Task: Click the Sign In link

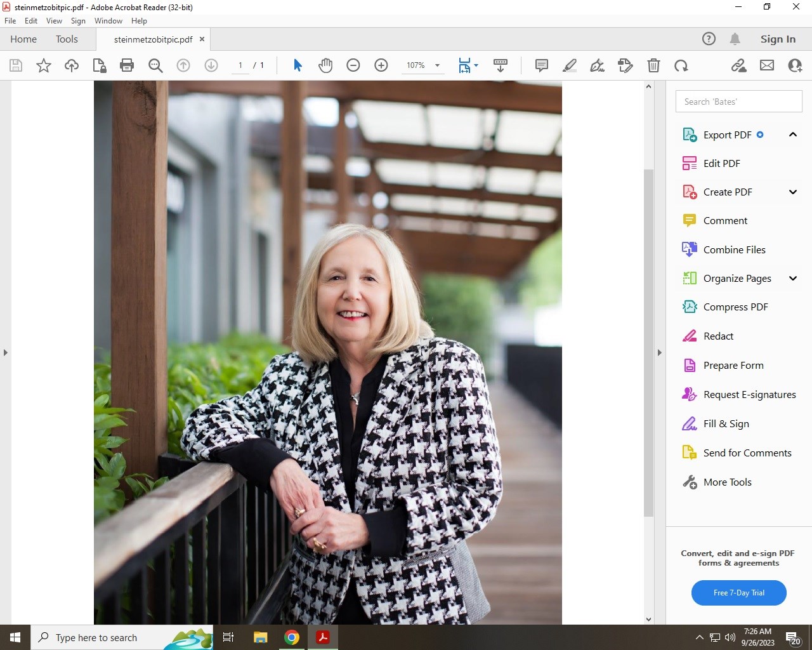Action: coord(778,39)
